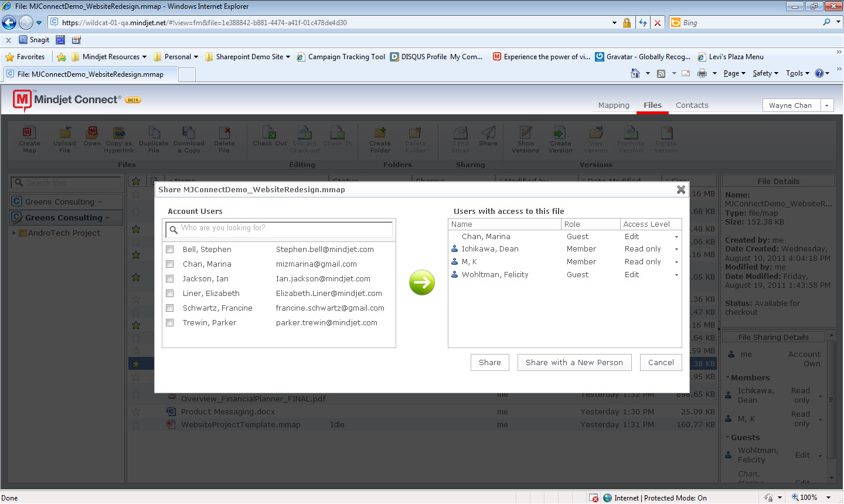Open access level dropdown for M, K
Screen dimensions: 844x504
[676, 263]
